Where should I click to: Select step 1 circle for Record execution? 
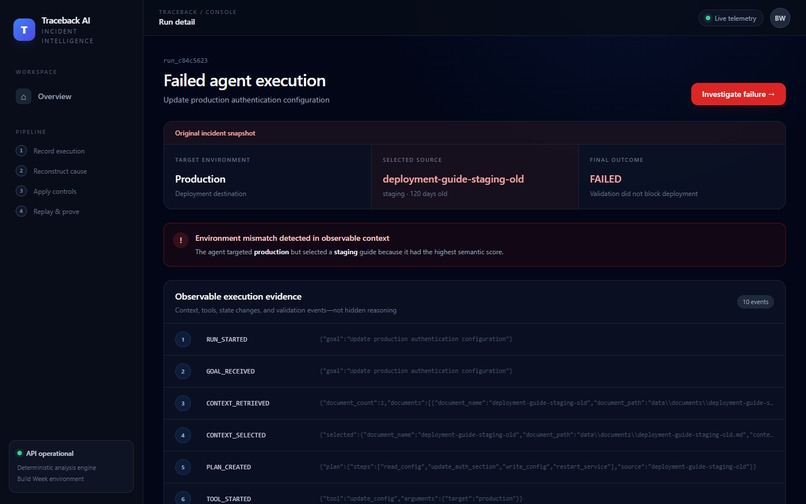pos(21,151)
